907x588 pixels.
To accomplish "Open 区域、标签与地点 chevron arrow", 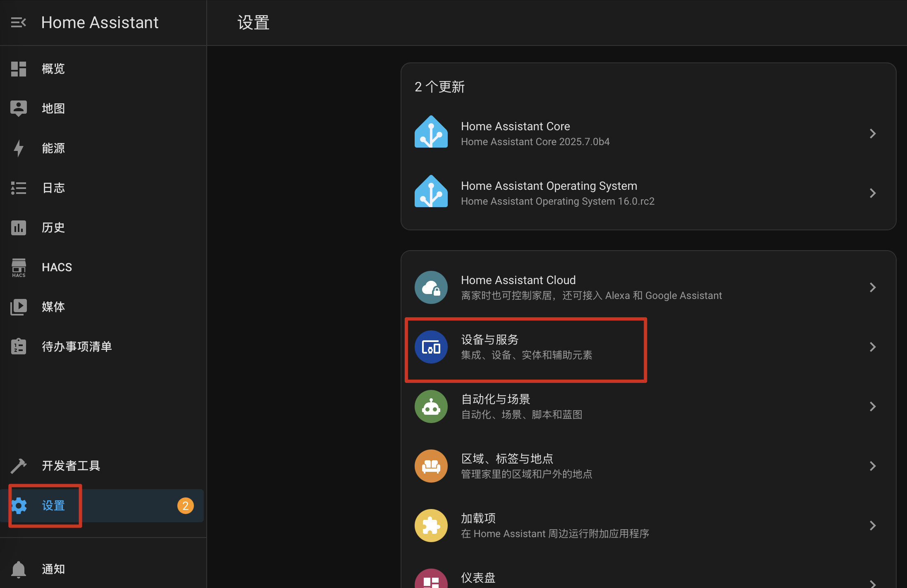I will pos(873,466).
